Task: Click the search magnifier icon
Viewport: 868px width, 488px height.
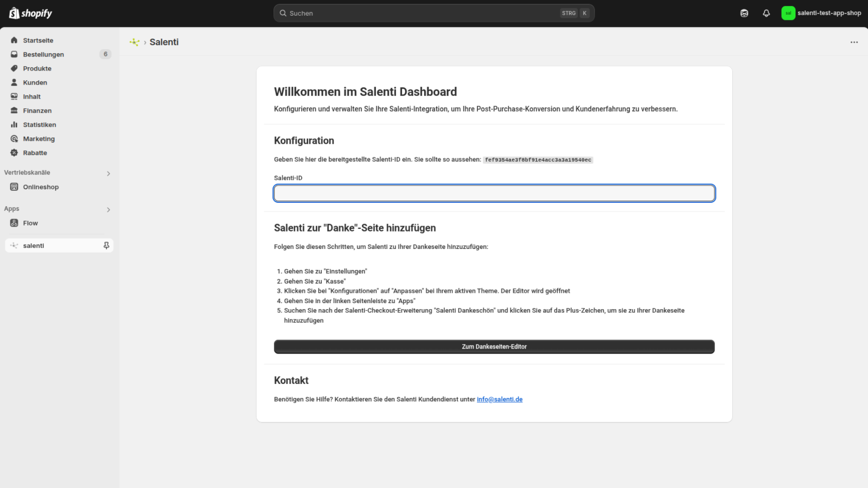Action: coord(283,13)
